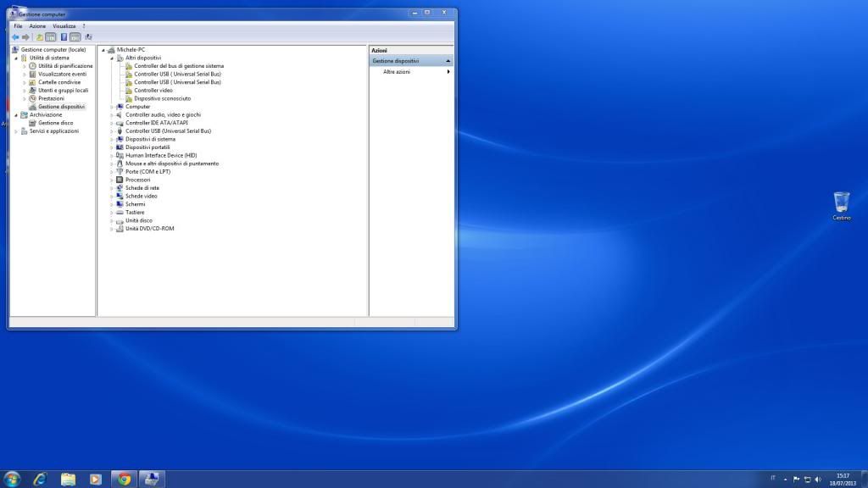Viewport: 868px width, 488px height.
Task: Click the 'Up one level' folder toolbar icon
Action: [x=39, y=37]
